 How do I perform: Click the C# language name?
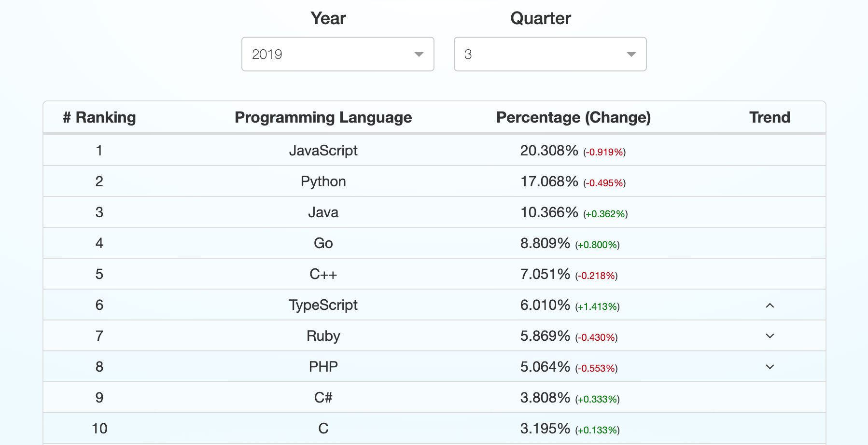(x=323, y=398)
